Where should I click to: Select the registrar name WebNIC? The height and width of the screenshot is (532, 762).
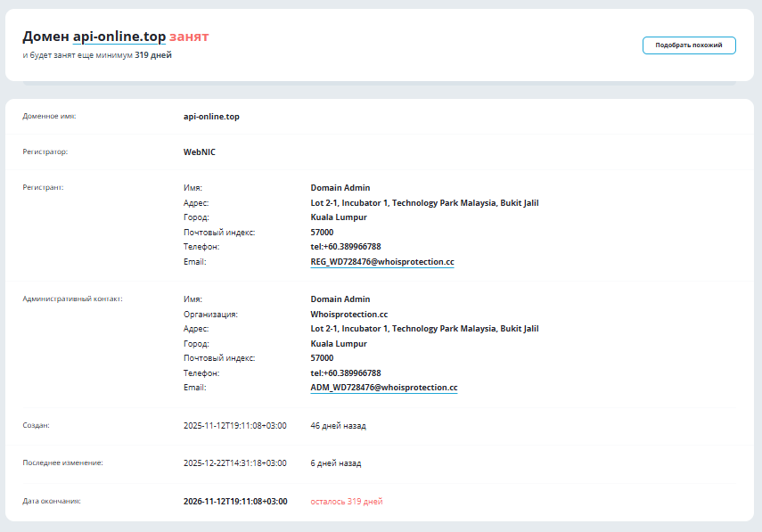pyautogui.click(x=198, y=151)
